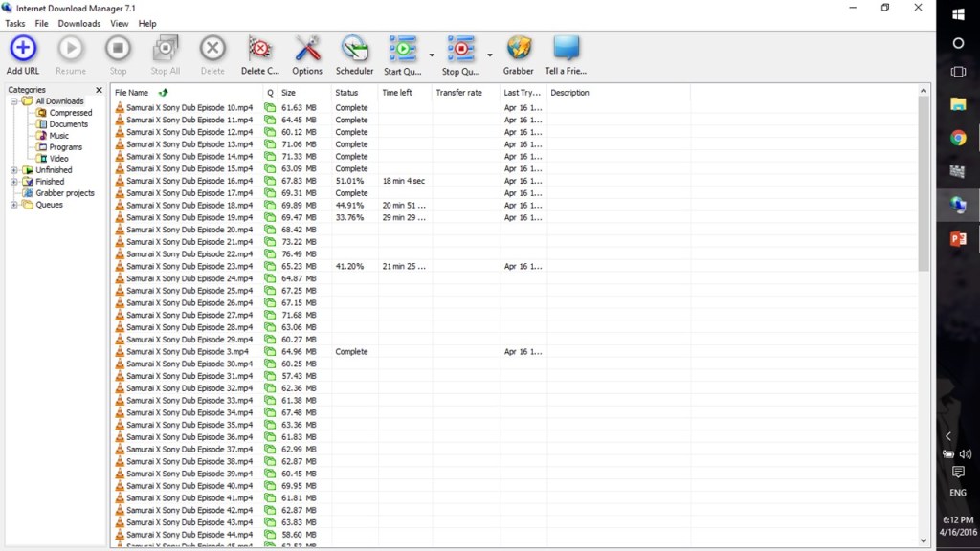Viewport: 980px width, 551px height.
Task: Open the Scheduler clock icon
Action: pyautogui.click(x=354, y=49)
